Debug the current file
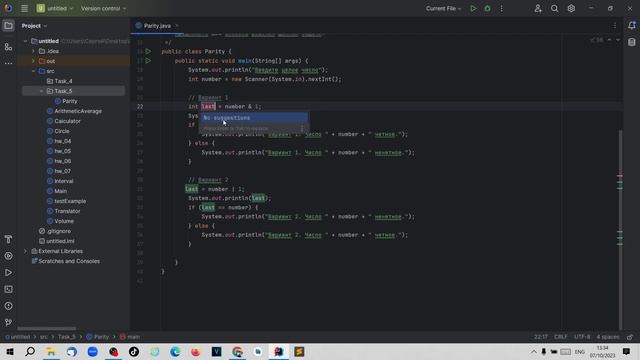This screenshot has height=360, width=640. [487, 8]
